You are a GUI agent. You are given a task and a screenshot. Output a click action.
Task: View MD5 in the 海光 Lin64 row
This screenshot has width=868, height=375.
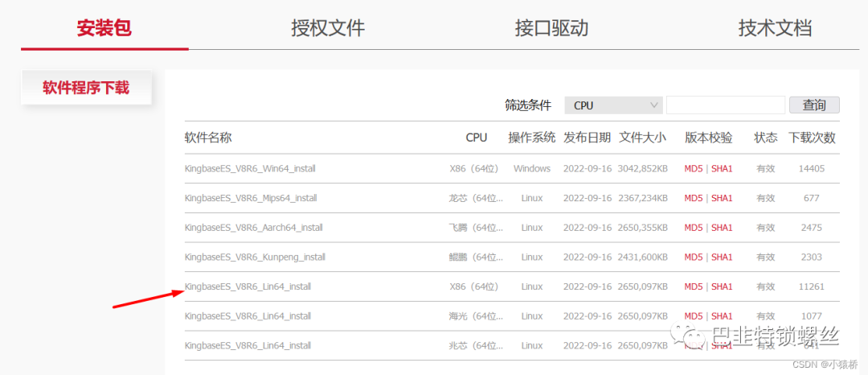click(693, 316)
